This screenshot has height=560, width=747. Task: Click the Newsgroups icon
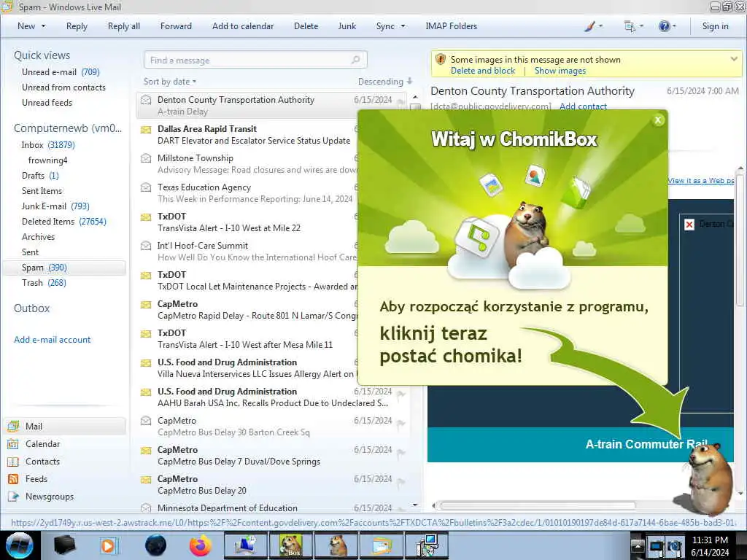pos(13,497)
